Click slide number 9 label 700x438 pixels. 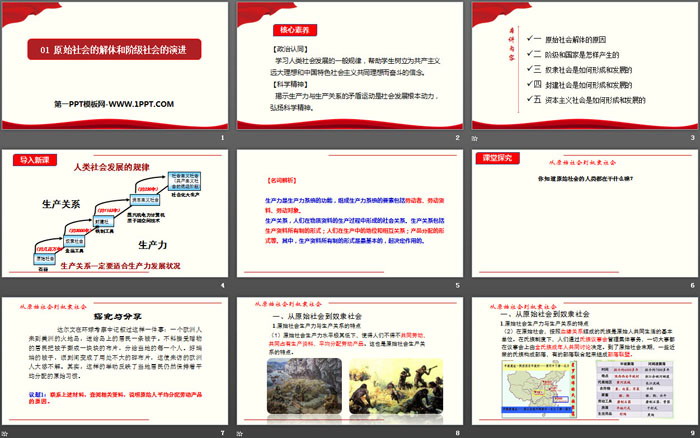692,433
